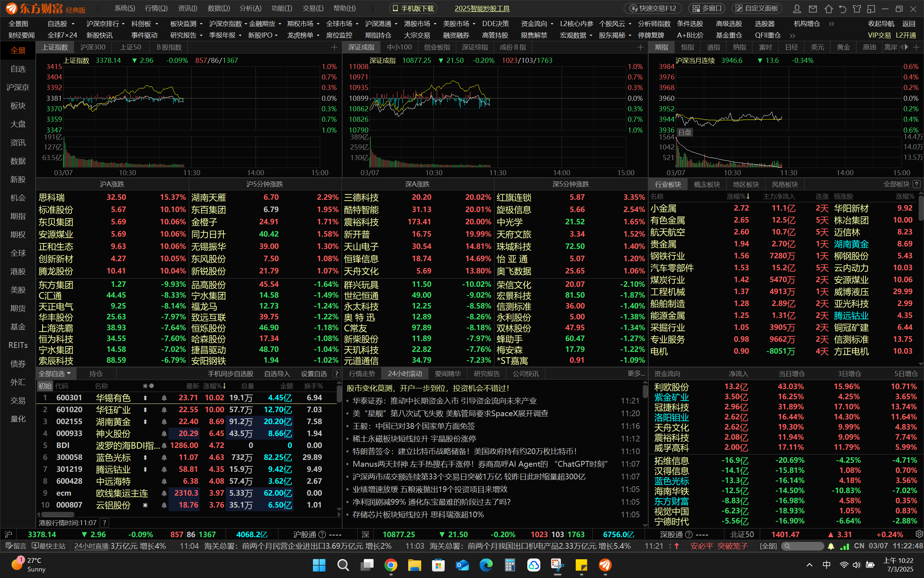Open the mail messages envelope icon
This screenshot has height=578, width=924.
click(812, 8)
